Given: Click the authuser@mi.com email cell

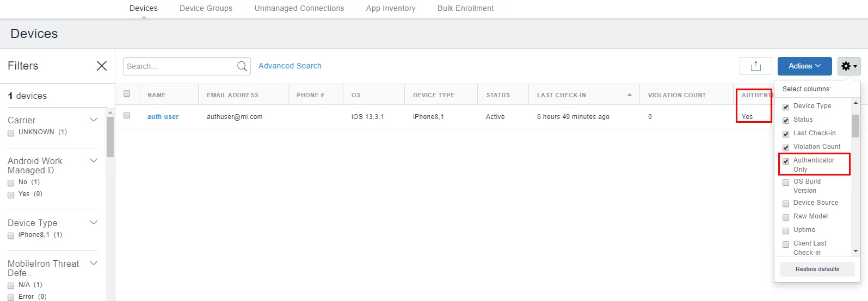Looking at the screenshot, I should tap(235, 117).
